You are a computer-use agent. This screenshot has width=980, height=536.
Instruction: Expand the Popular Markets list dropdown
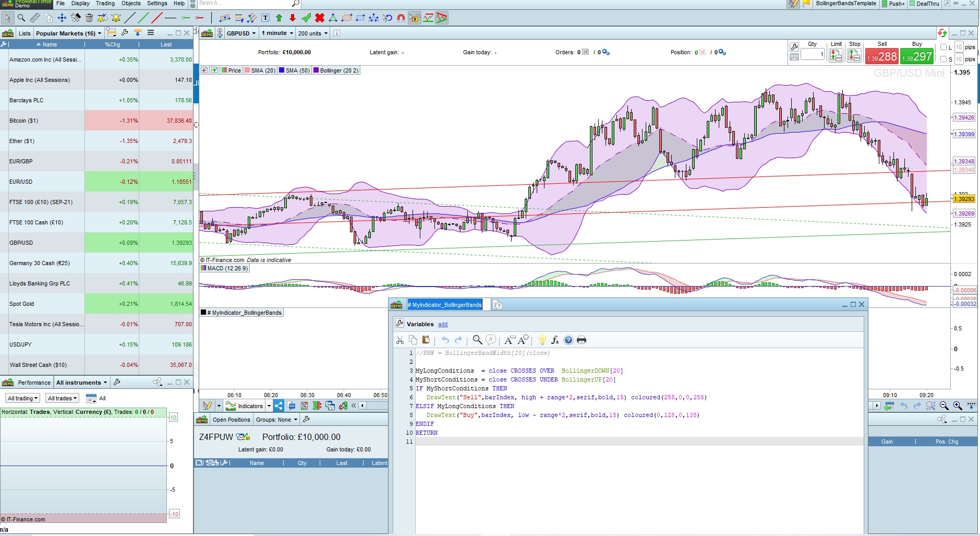(x=68, y=33)
